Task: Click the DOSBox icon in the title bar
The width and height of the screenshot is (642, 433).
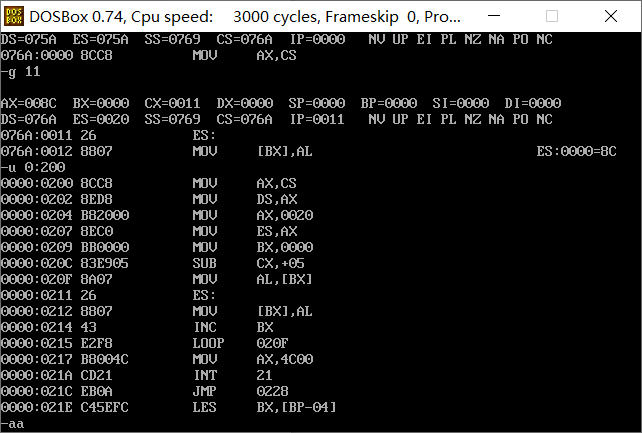Action: pos(14,16)
